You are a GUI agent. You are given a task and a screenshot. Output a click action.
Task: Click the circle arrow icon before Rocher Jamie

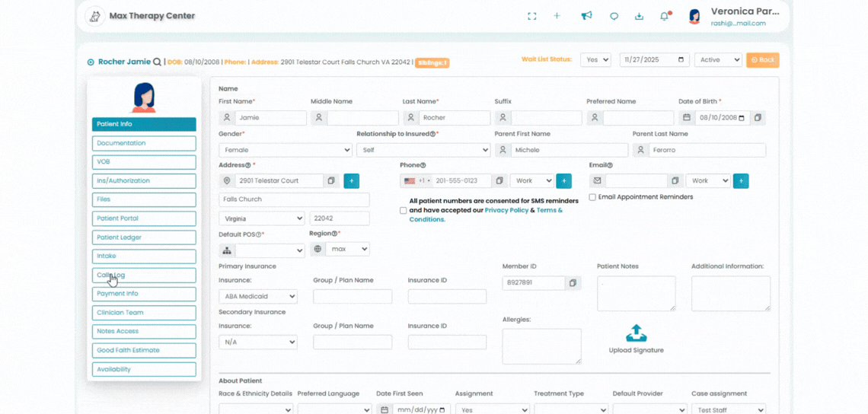pyautogui.click(x=91, y=62)
